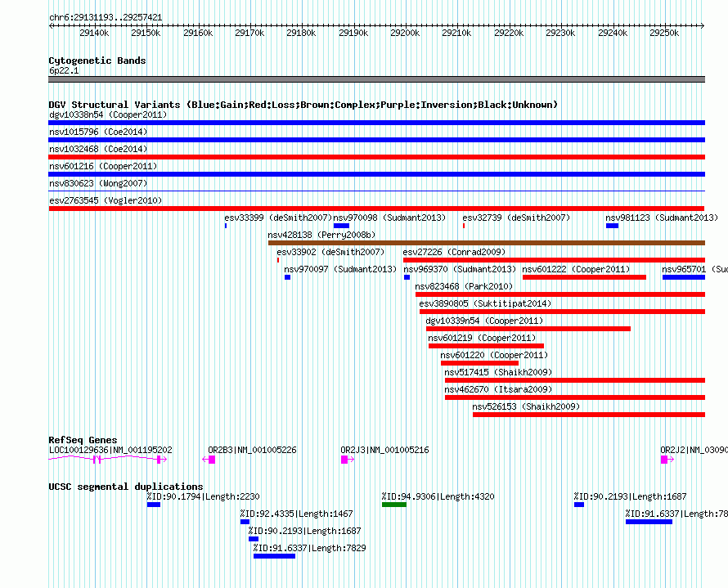Click the green %ID:94.9306 segmental duplication bar
This screenshot has height=588, width=728.
[x=394, y=505]
